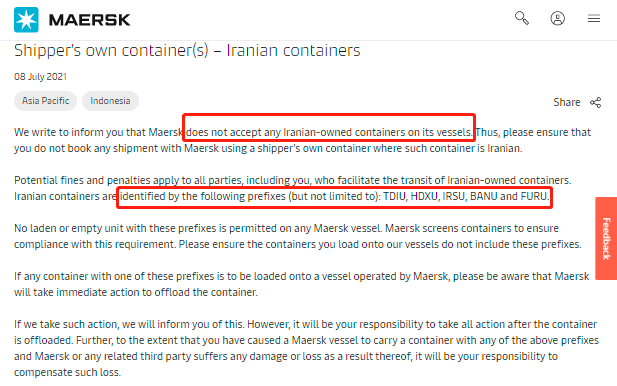This screenshot has height=386, width=617.
Task: Click the Maersk star logo icon
Action: point(26,20)
